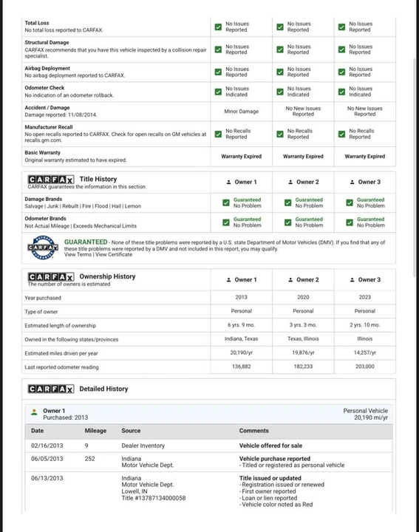The image size is (419, 532).
Task: Click Owner 1 Warranty Expired cell
Action: (241, 157)
